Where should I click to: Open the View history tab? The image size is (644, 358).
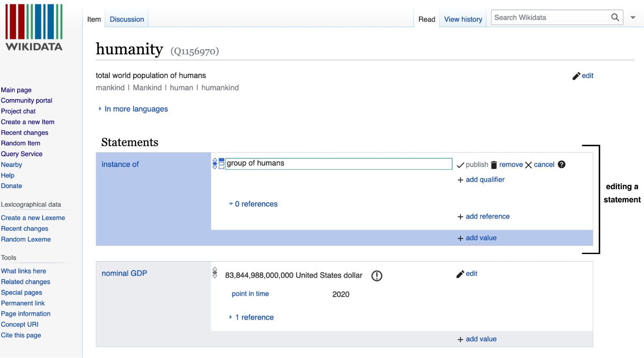pos(463,19)
